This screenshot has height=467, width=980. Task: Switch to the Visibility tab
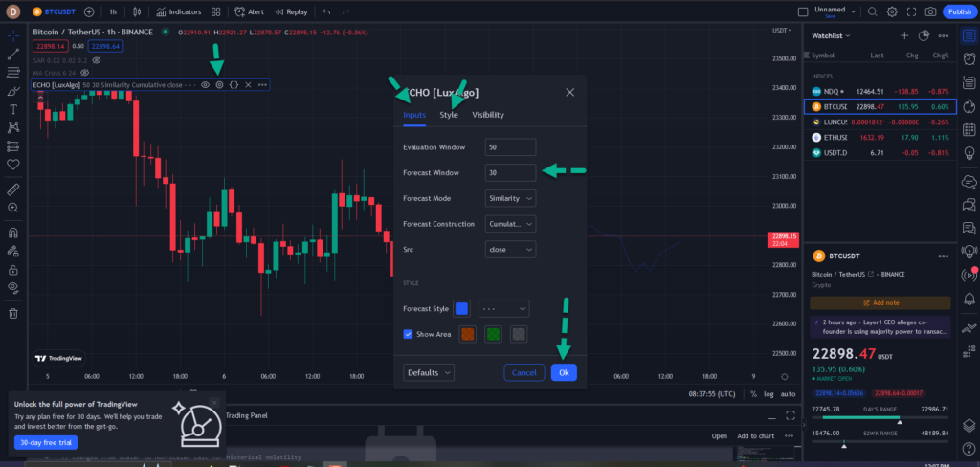click(x=488, y=115)
